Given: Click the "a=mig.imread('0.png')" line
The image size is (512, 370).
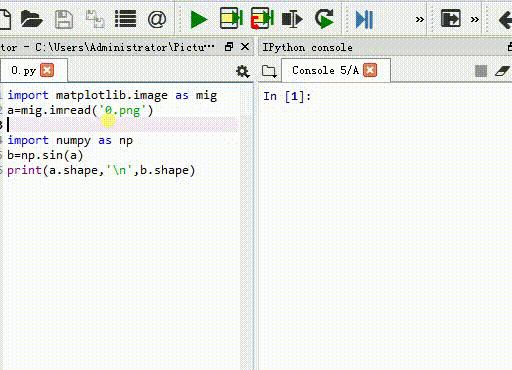Looking at the screenshot, I should (x=80, y=110).
